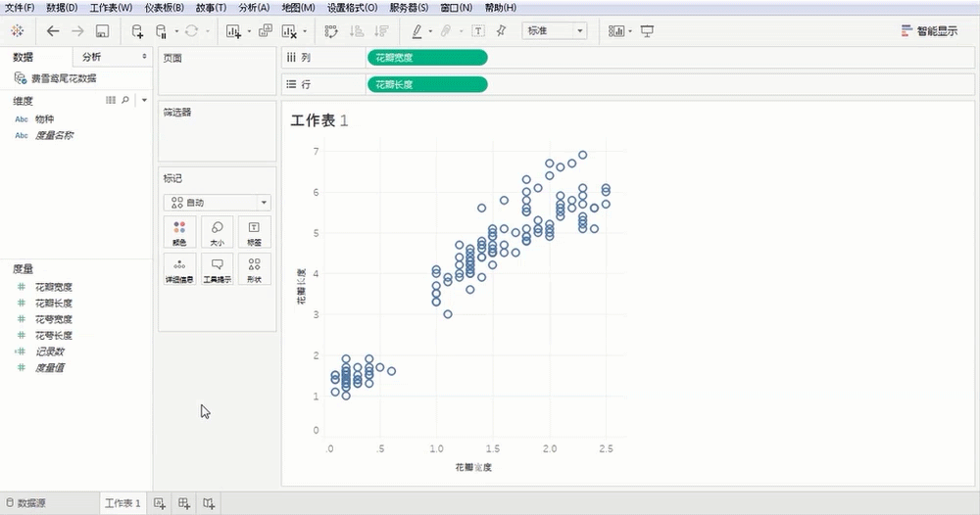Open the 标准 fit dropdown

pos(555,31)
